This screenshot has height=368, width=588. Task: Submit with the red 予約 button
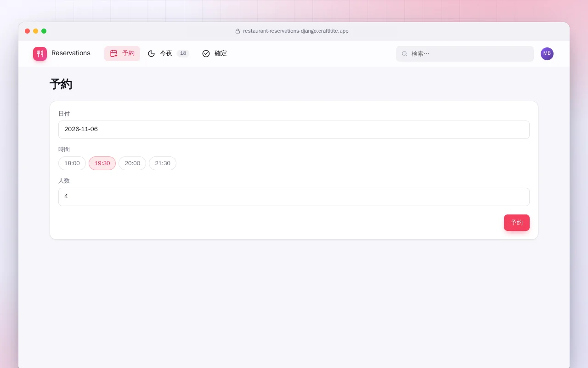517,223
